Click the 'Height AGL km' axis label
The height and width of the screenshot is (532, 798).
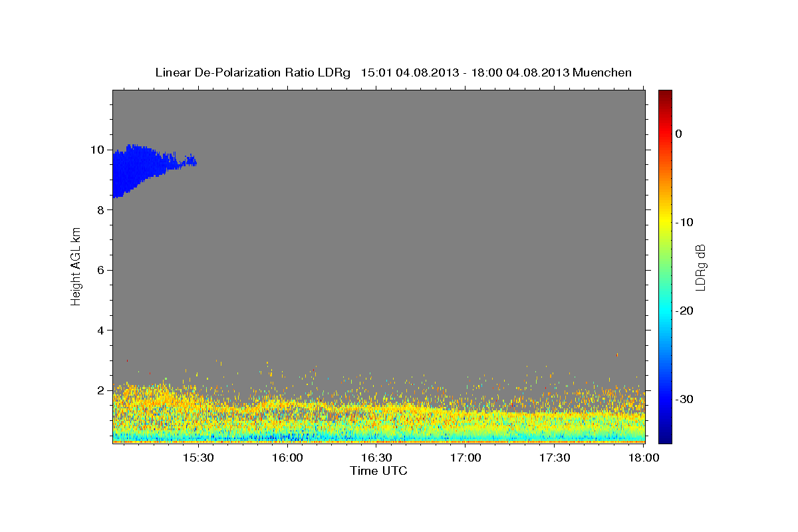pos(76,266)
